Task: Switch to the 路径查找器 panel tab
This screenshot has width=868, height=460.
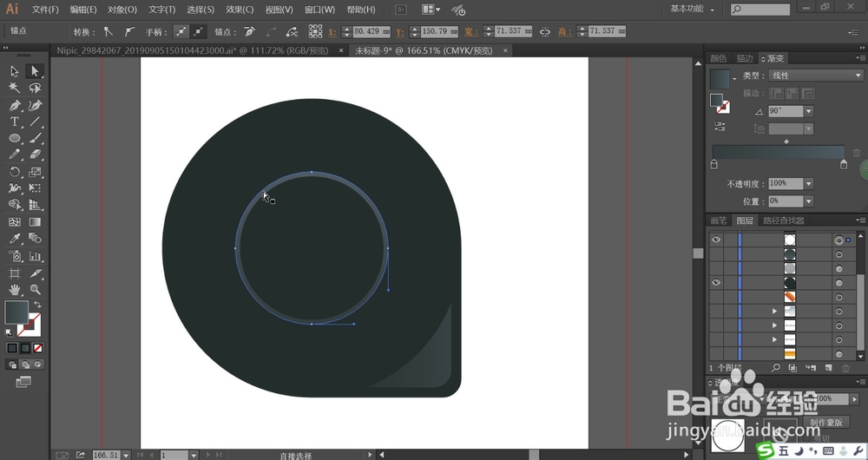Action: pyautogui.click(x=783, y=220)
